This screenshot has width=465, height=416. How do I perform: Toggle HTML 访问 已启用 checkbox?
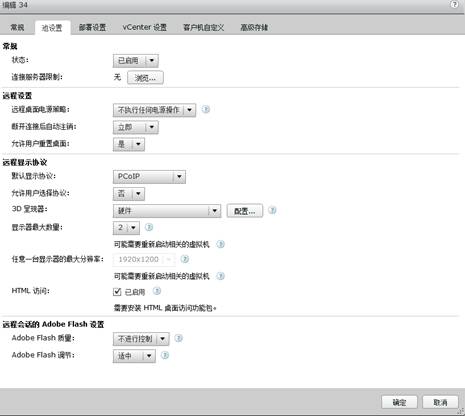pyautogui.click(x=117, y=292)
